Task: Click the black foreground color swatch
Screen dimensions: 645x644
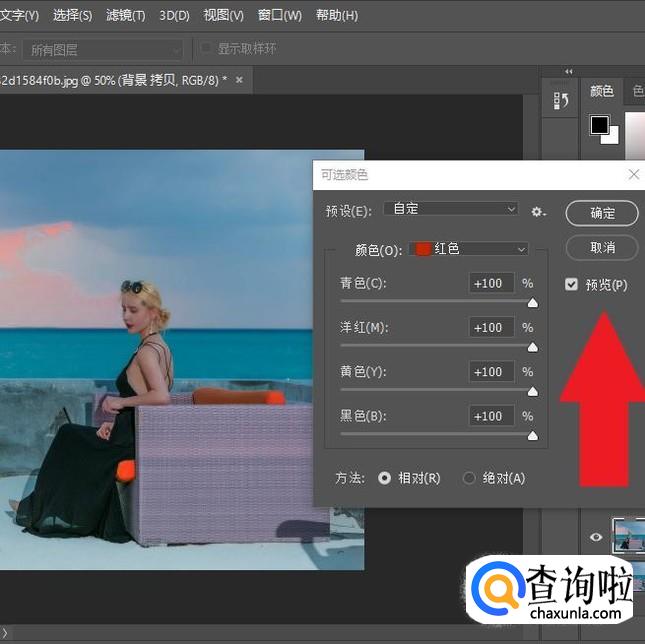Action: point(599,125)
